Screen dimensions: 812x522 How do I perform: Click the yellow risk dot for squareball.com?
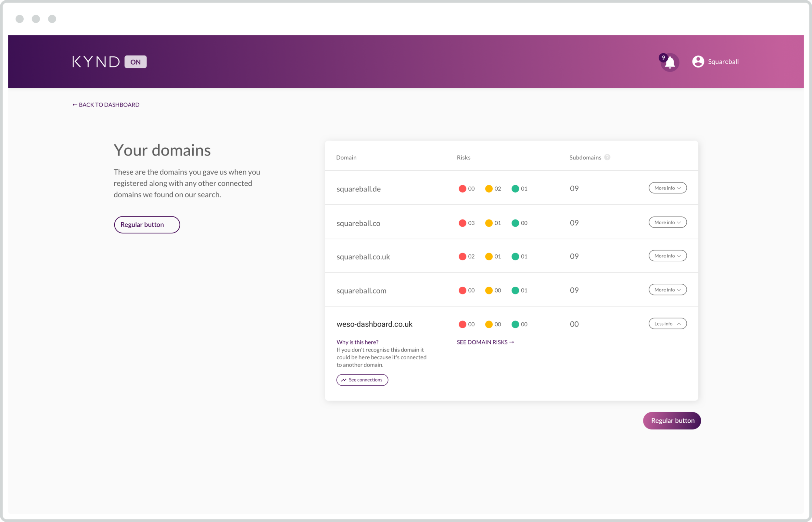tap(489, 291)
